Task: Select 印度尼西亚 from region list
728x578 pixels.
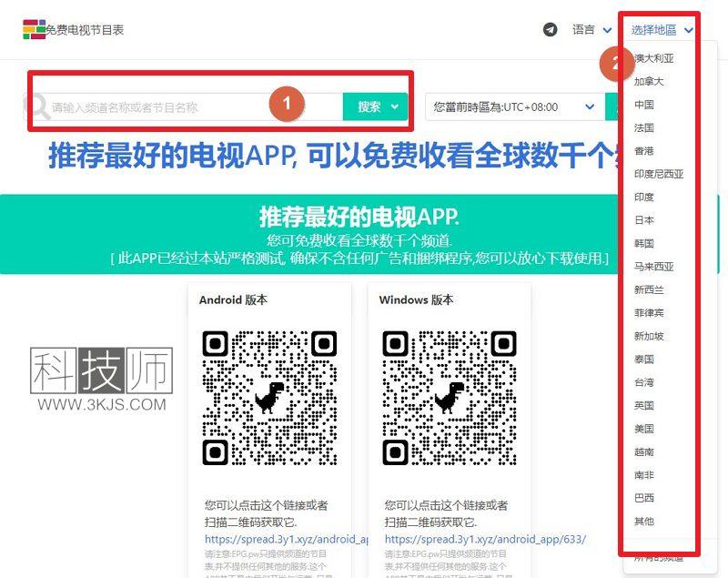Action: tap(659, 174)
